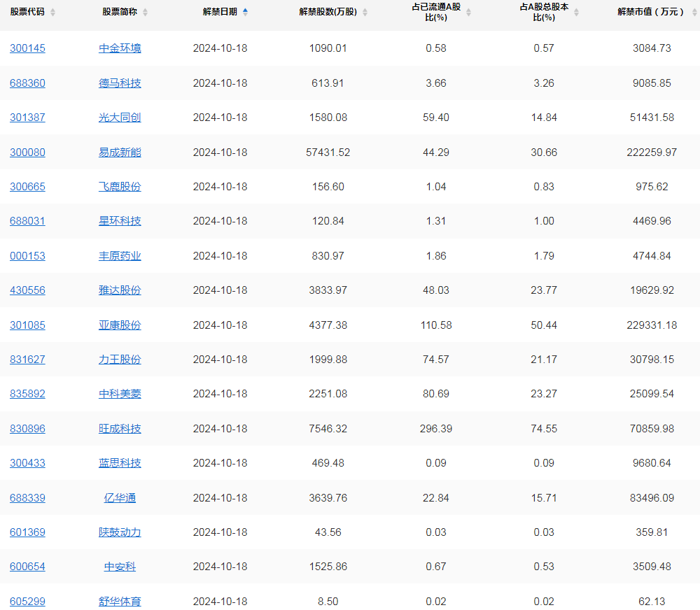
Task: Open stock code 600654 link
Action: (28, 566)
